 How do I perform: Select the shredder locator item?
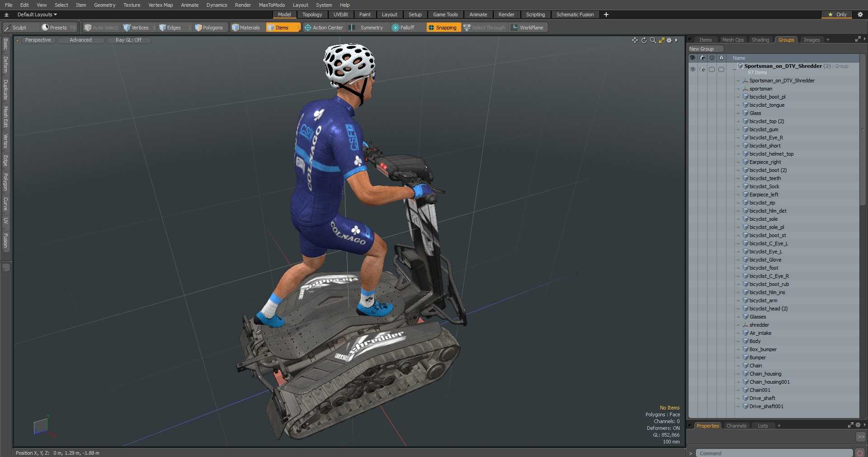759,325
